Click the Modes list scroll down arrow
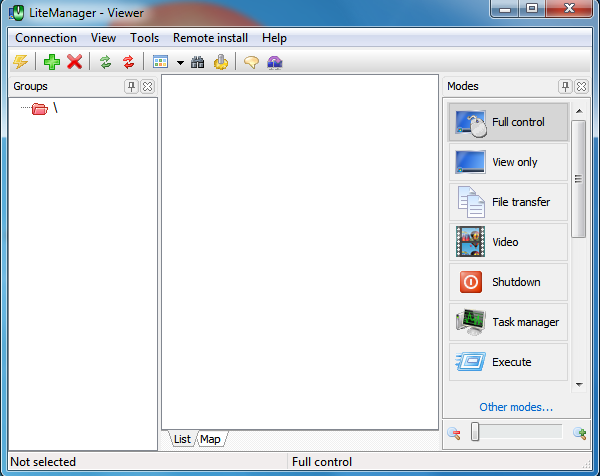Image resolution: width=600 pixels, height=476 pixels. pyautogui.click(x=579, y=385)
